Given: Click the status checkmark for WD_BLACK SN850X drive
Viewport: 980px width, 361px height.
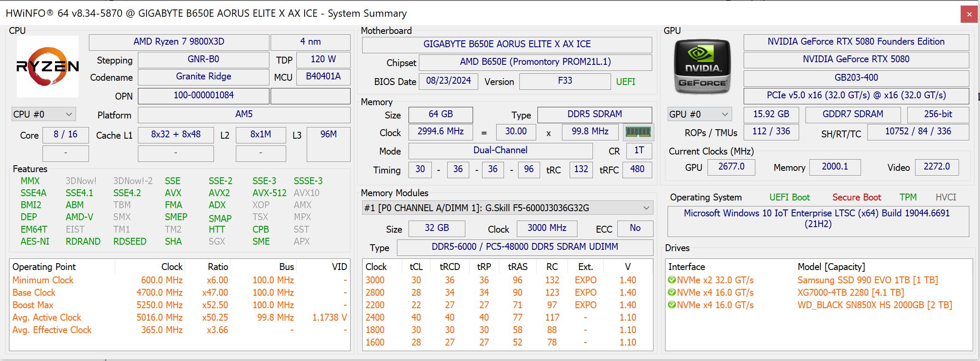Looking at the screenshot, I should 672,305.
